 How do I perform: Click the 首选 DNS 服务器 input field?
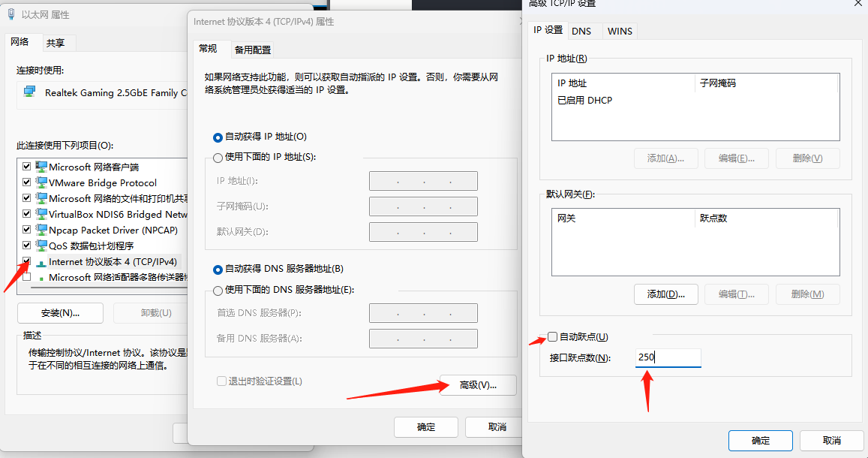pyautogui.click(x=423, y=313)
